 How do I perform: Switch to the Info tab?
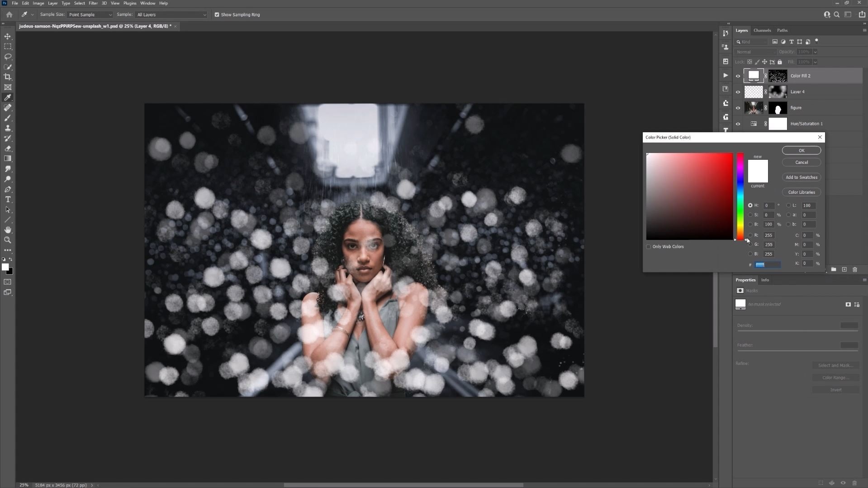coord(765,280)
